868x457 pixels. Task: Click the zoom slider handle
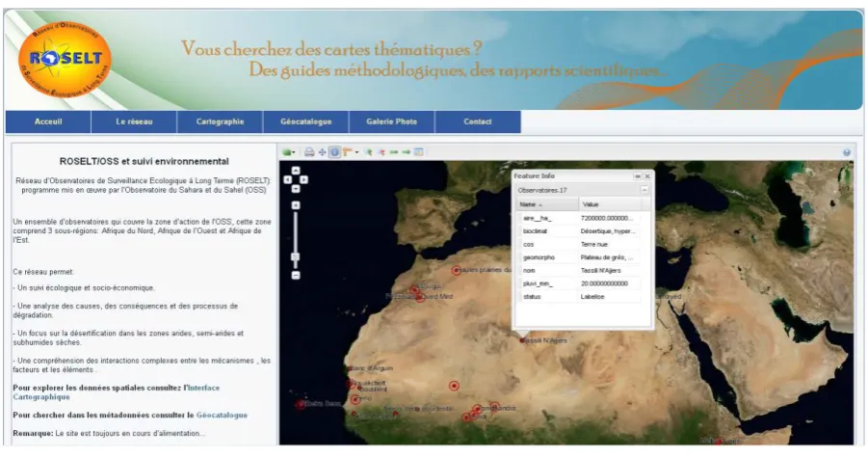tap(296, 257)
